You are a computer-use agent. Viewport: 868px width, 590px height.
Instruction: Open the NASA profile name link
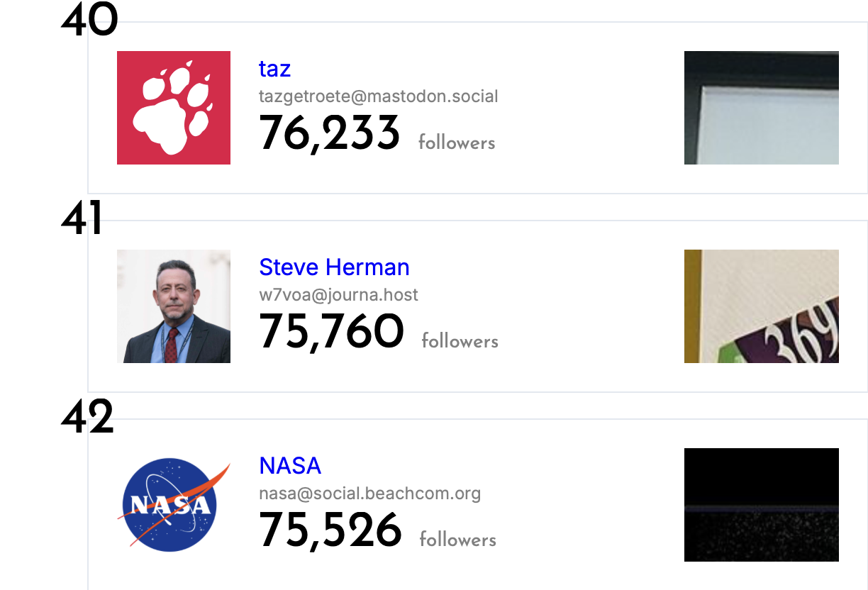(290, 466)
